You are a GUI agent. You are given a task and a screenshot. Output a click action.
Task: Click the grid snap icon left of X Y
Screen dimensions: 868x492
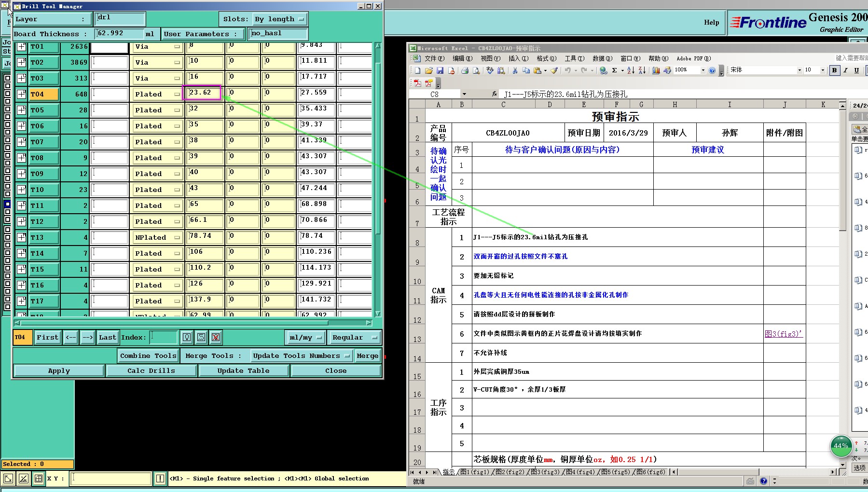pyautogui.click(x=39, y=478)
